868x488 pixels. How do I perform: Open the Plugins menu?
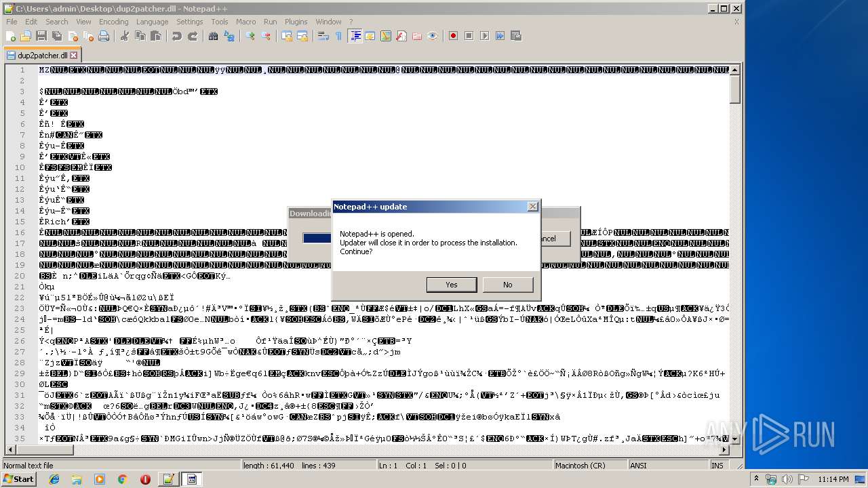tap(296, 22)
